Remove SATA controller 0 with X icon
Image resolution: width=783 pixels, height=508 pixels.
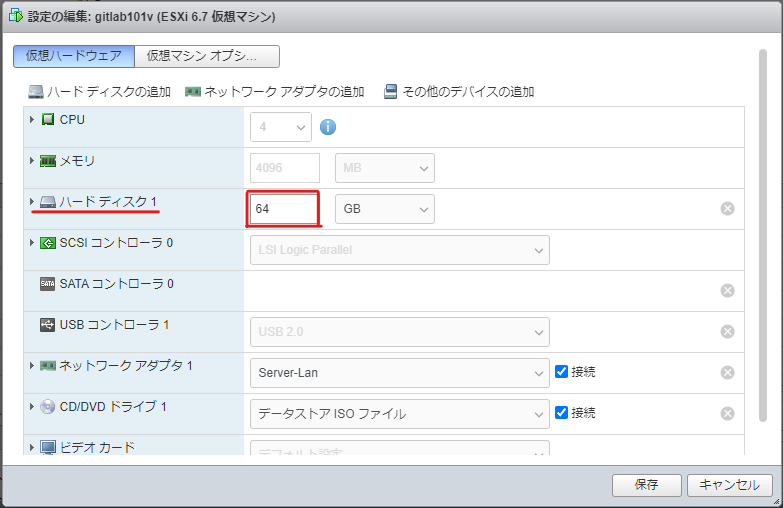728,291
